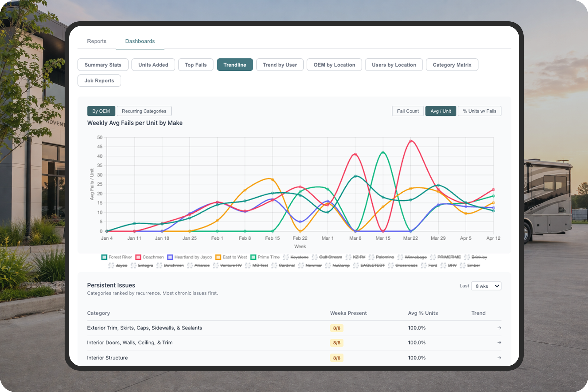Viewport: 588px width, 392px height.
Task: Open the Last 8 wks dropdown
Action: 486,286
